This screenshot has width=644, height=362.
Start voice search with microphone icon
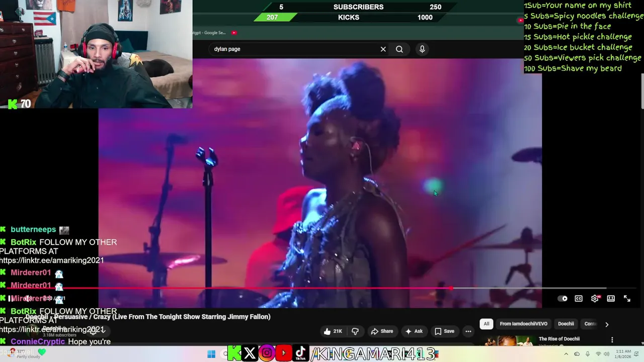click(422, 49)
